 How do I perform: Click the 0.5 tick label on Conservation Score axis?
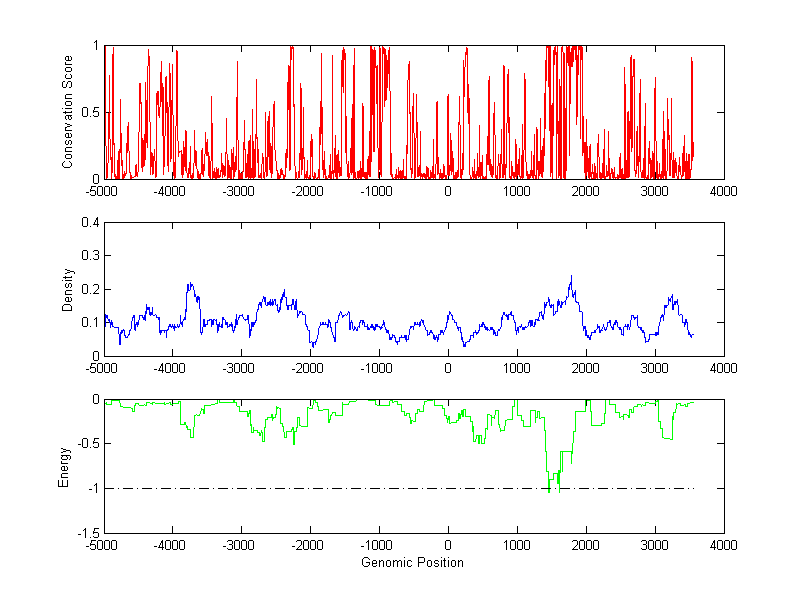pos(89,112)
